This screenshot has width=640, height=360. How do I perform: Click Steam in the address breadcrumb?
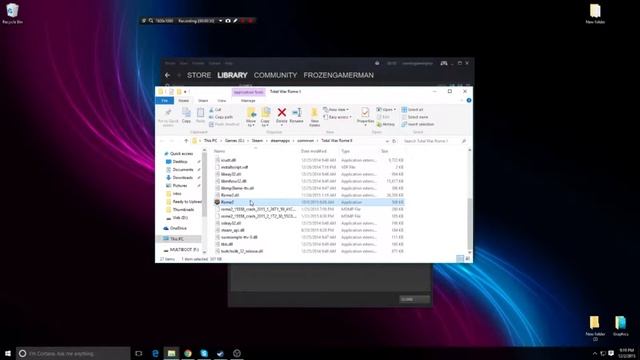(x=257, y=141)
